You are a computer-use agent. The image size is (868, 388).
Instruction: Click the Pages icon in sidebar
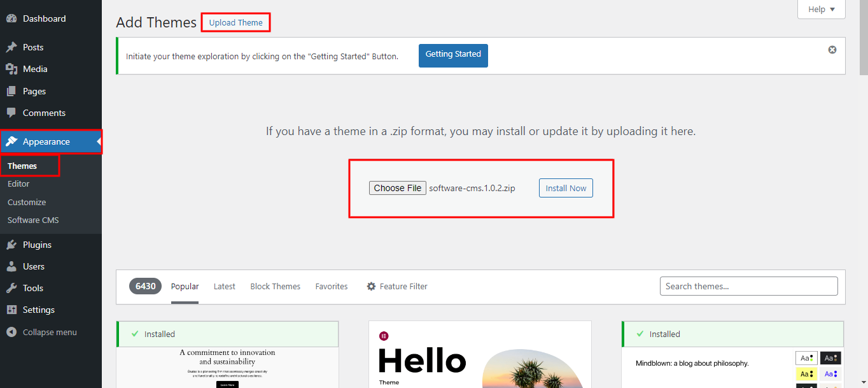click(x=11, y=91)
